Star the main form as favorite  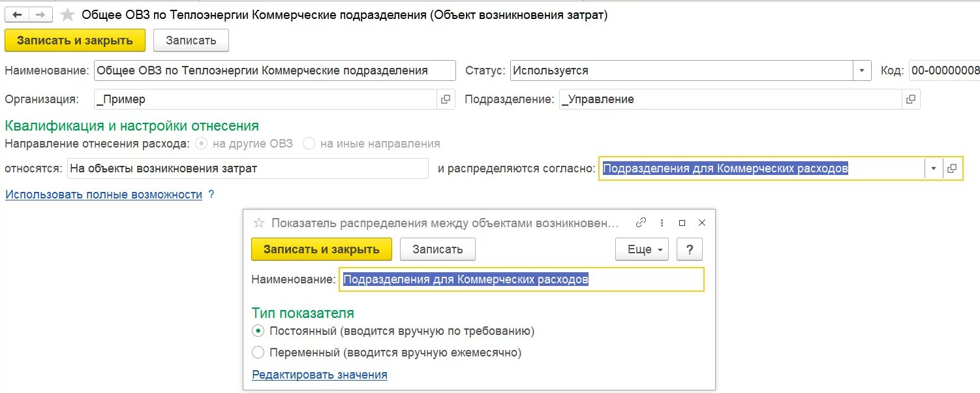click(67, 14)
